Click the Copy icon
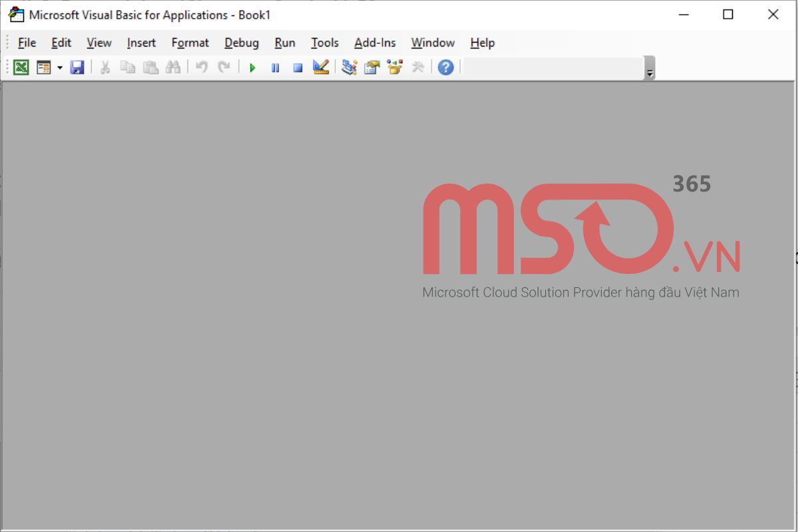The height and width of the screenshot is (532, 798). (x=128, y=67)
